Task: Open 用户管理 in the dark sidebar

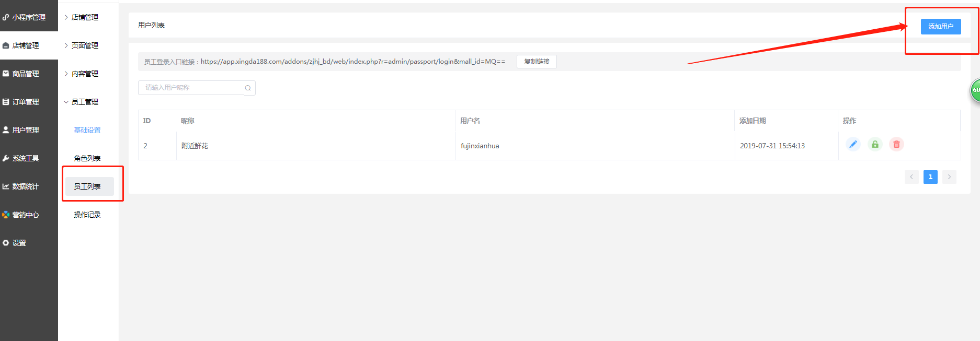Action: coord(29,130)
